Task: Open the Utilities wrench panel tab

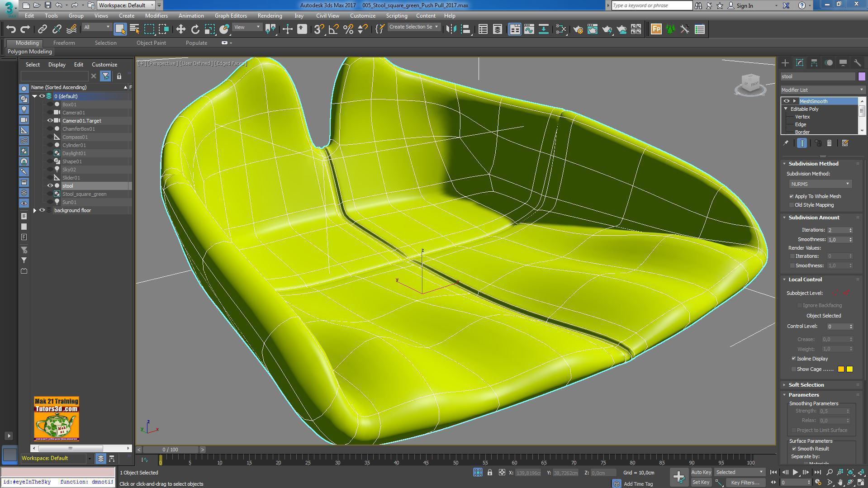Action: point(857,63)
